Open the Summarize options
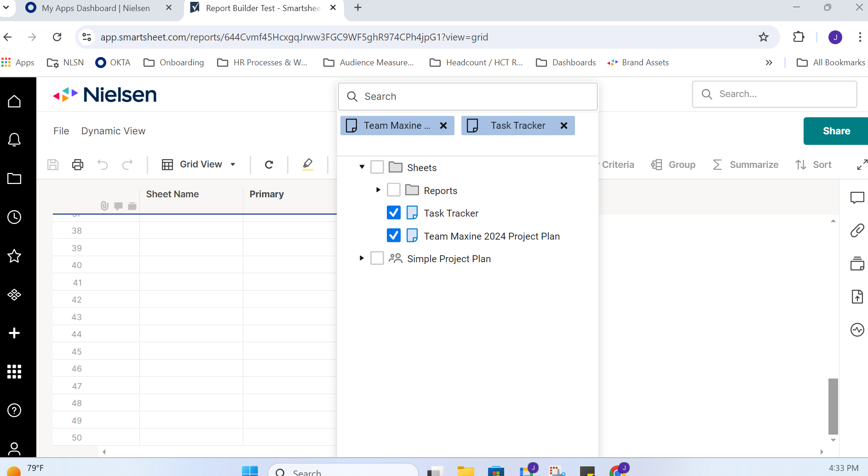This screenshot has width=868, height=476. pyautogui.click(x=746, y=165)
